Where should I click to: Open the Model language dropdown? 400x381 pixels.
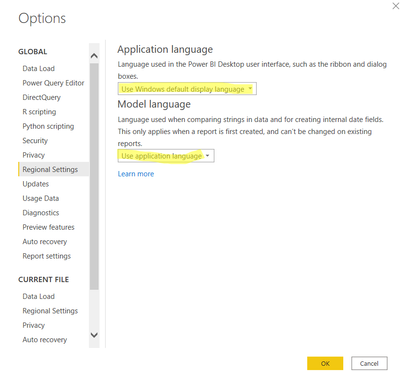pyautogui.click(x=166, y=156)
